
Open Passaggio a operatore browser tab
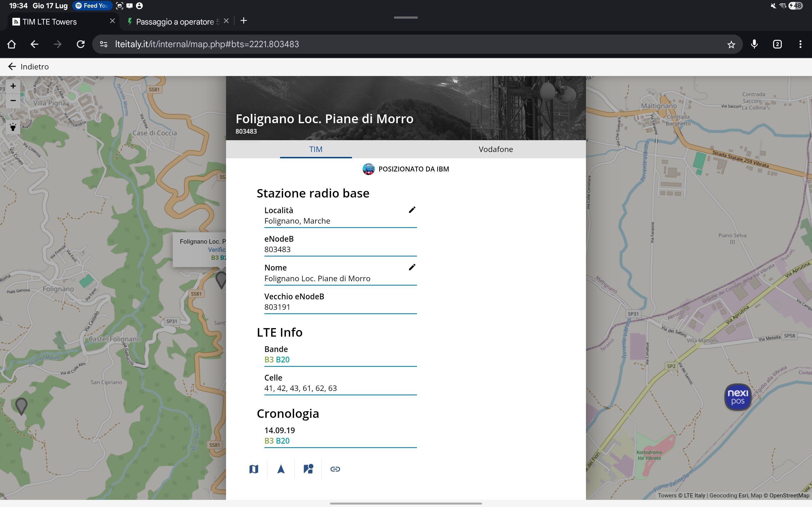(x=174, y=22)
